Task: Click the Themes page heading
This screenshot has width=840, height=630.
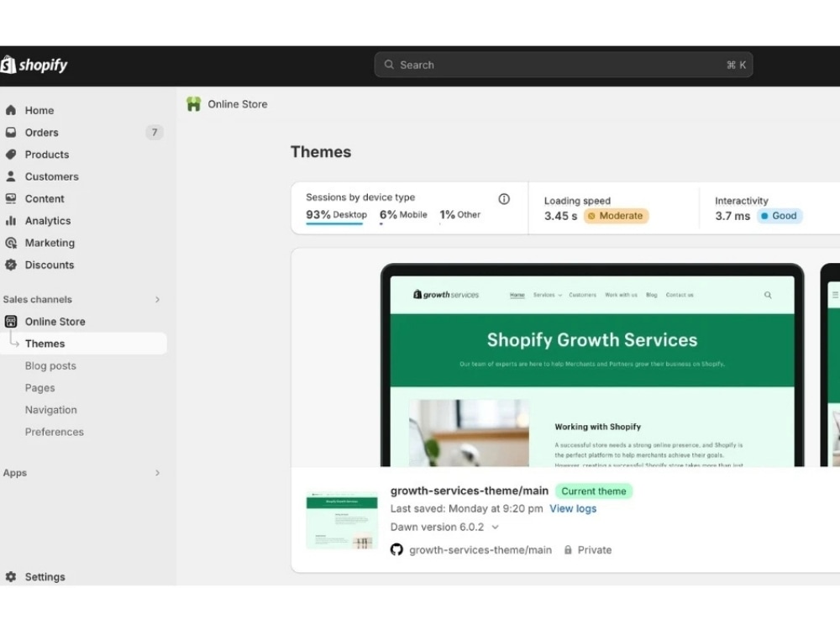Action: tap(321, 152)
